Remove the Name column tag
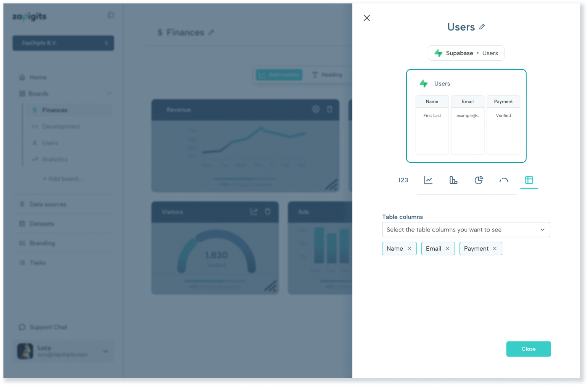This screenshot has height=386, width=588. [410, 249]
